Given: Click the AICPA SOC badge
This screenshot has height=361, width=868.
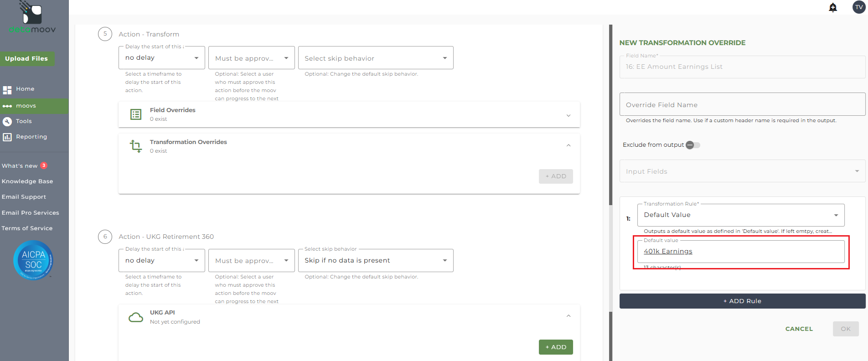Looking at the screenshot, I should [33, 260].
